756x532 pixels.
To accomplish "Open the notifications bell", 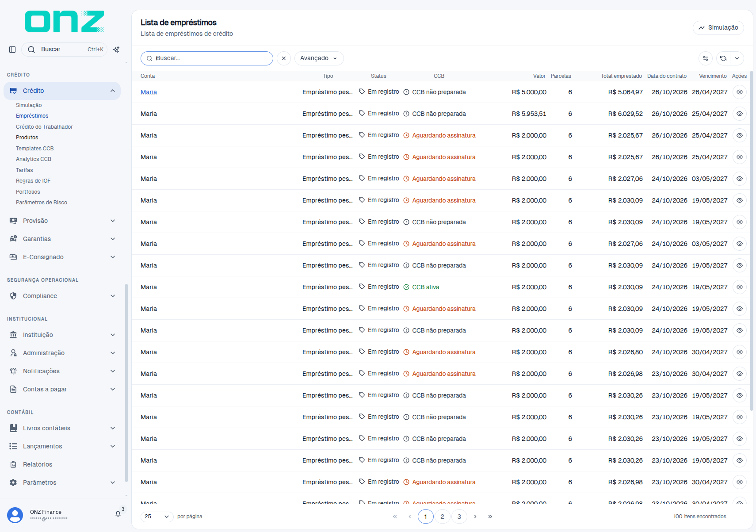I will 118,514.
